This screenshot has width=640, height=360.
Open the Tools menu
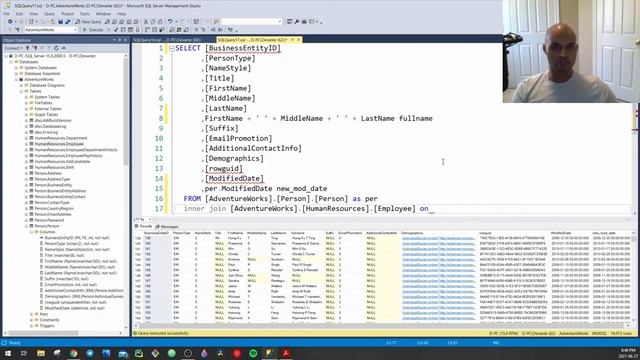(x=84, y=14)
